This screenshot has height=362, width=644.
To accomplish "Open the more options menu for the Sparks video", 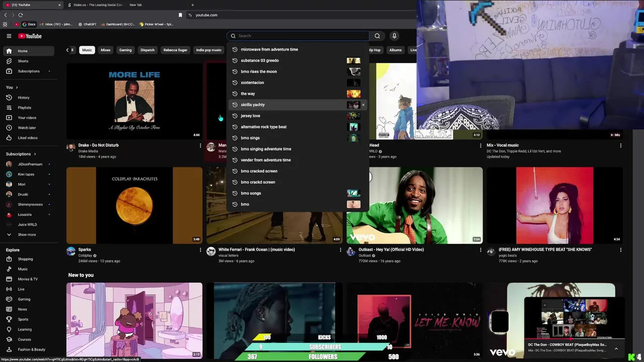I will [200, 250].
